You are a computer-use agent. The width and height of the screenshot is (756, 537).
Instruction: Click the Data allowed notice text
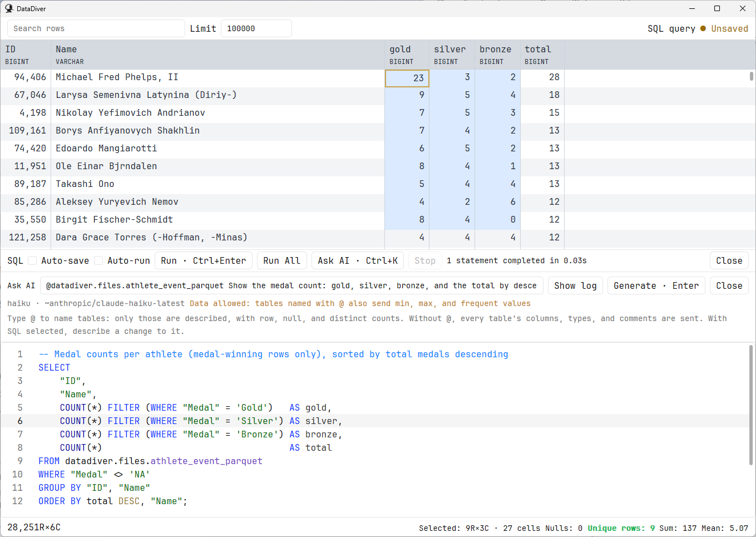(x=360, y=303)
